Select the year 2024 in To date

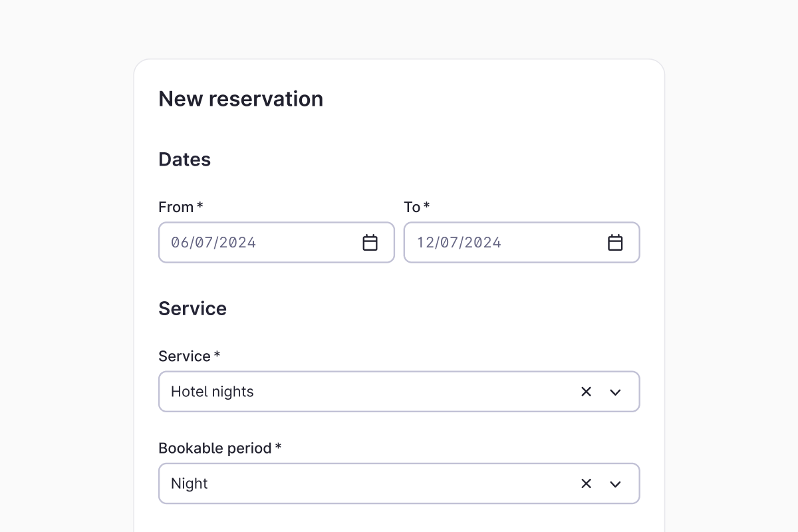pyautogui.click(x=483, y=243)
